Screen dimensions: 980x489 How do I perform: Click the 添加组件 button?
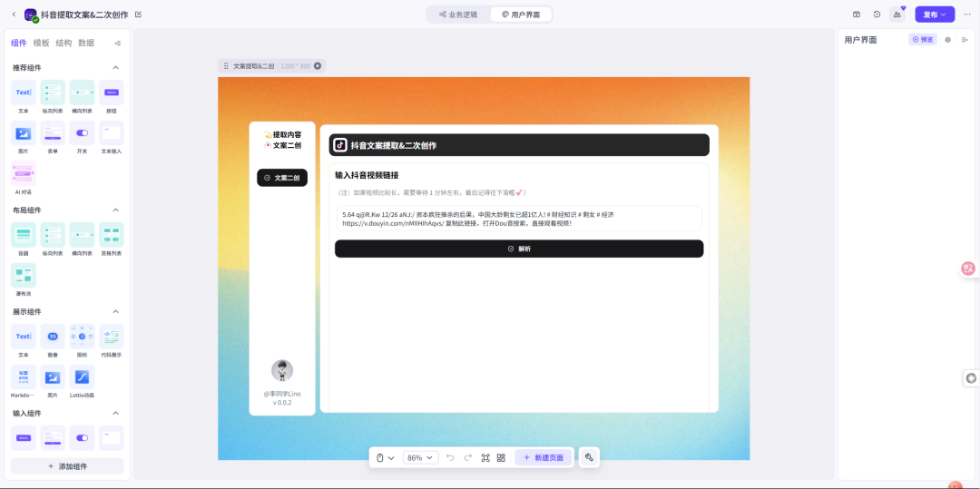pos(67,466)
